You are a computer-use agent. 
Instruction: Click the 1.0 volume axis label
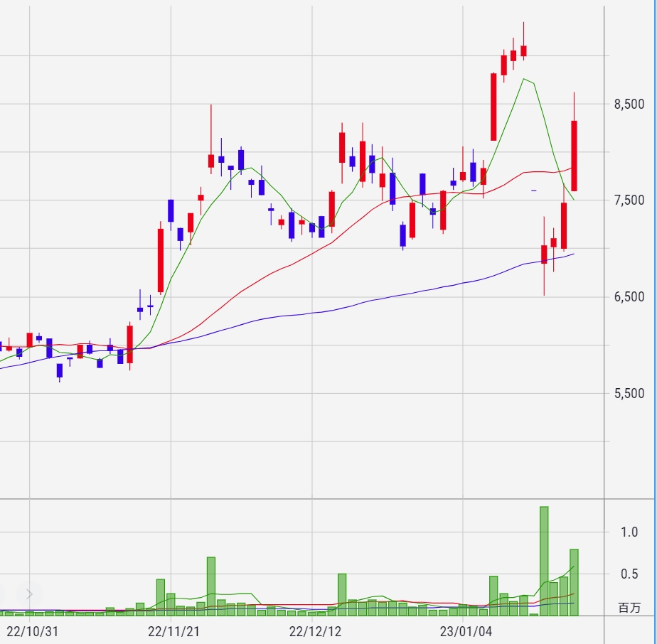point(629,532)
